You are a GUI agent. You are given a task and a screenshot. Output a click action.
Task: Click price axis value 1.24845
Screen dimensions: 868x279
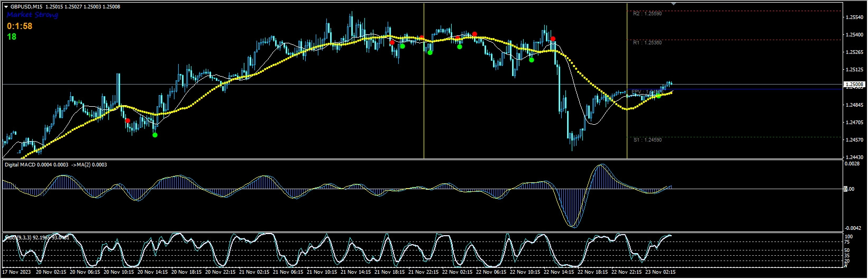pos(855,105)
